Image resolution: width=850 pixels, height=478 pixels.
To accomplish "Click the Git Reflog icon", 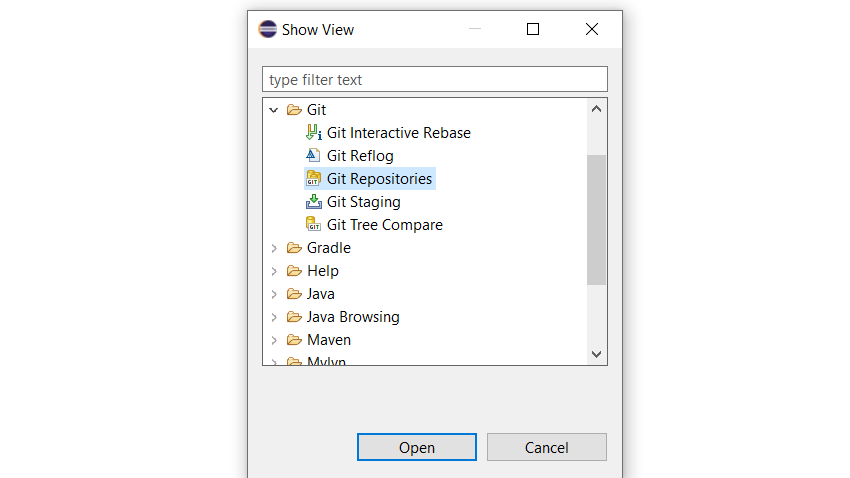I will 313,156.
